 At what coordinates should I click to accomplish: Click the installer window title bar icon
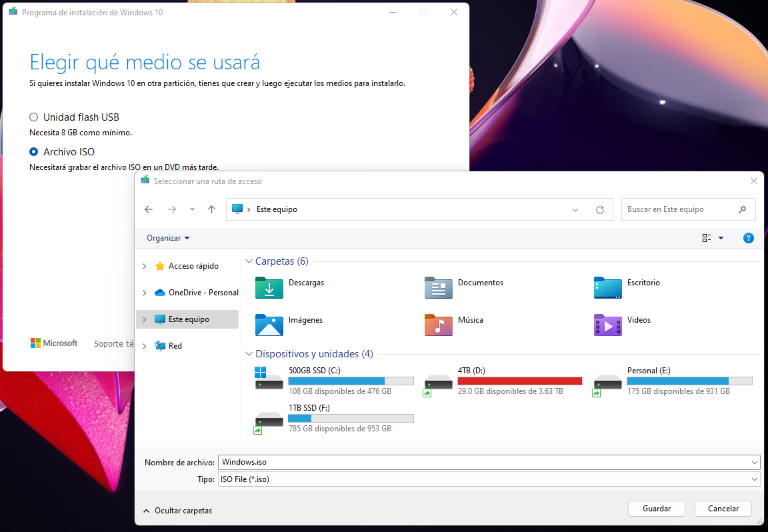click(x=13, y=12)
